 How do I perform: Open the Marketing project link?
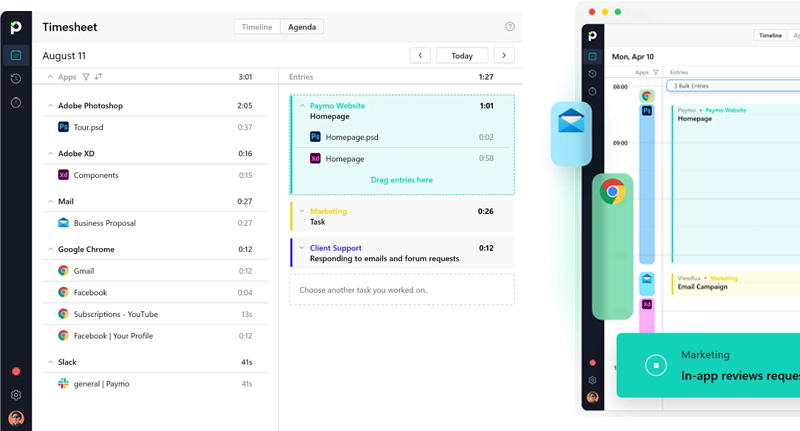pos(328,211)
